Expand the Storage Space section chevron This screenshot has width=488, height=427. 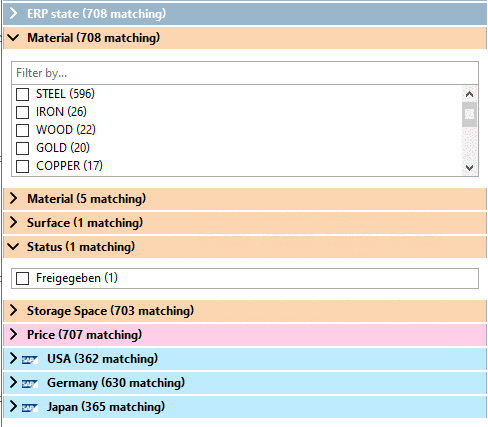[x=14, y=310]
